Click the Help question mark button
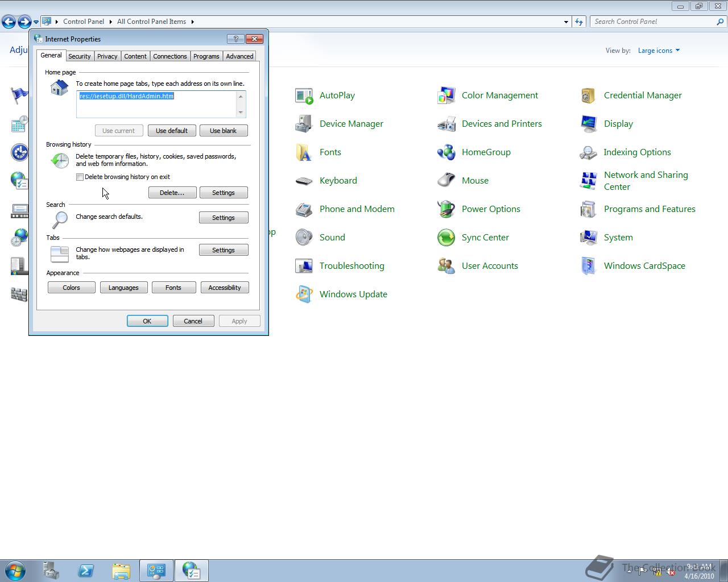Screen dimensions: 728x582 (236, 39)
